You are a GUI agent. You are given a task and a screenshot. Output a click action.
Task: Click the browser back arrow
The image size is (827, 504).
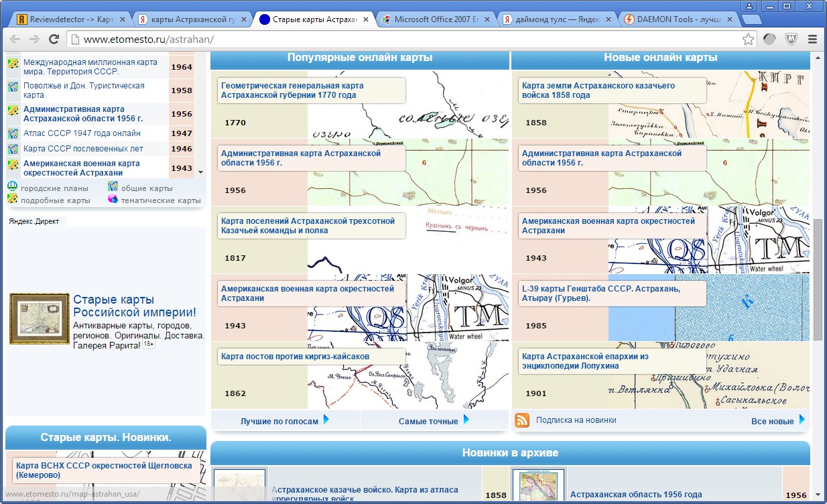pyautogui.click(x=15, y=40)
